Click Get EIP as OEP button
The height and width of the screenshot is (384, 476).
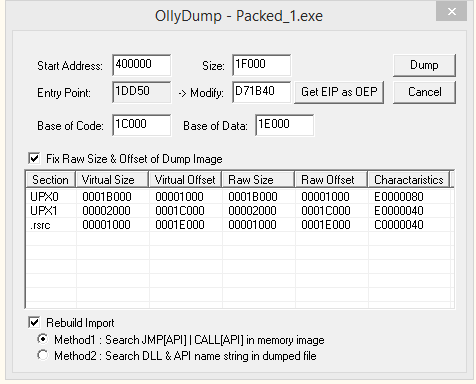tap(339, 92)
